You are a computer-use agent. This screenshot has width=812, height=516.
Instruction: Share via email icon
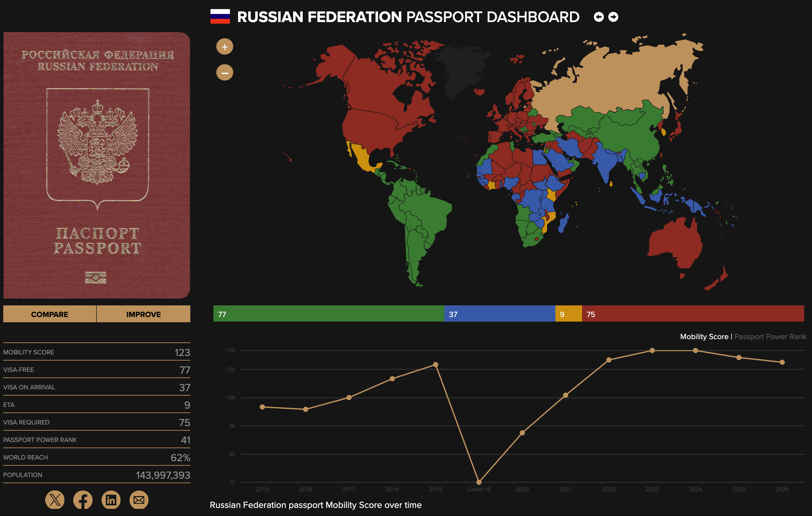tap(139, 499)
